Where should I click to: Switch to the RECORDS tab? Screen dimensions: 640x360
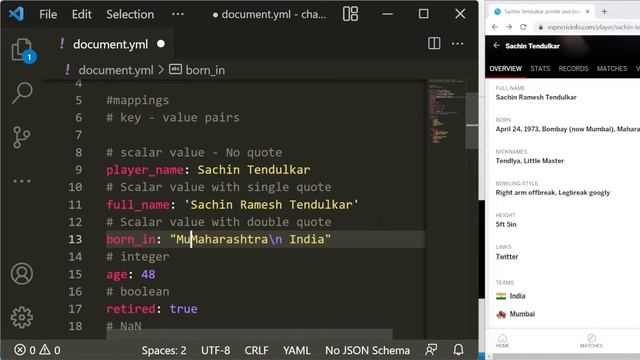[x=573, y=69]
